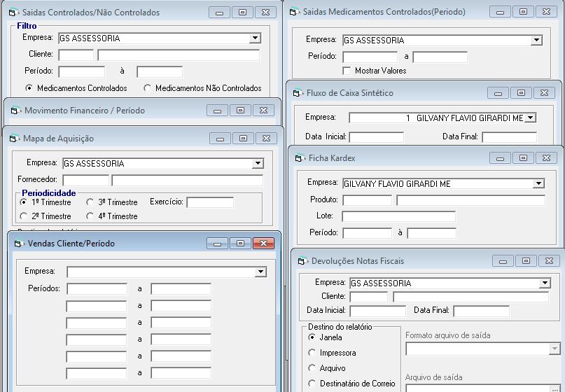Click the Exercício input field
The width and height of the screenshot is (565, 392).
tap(209, 202)
